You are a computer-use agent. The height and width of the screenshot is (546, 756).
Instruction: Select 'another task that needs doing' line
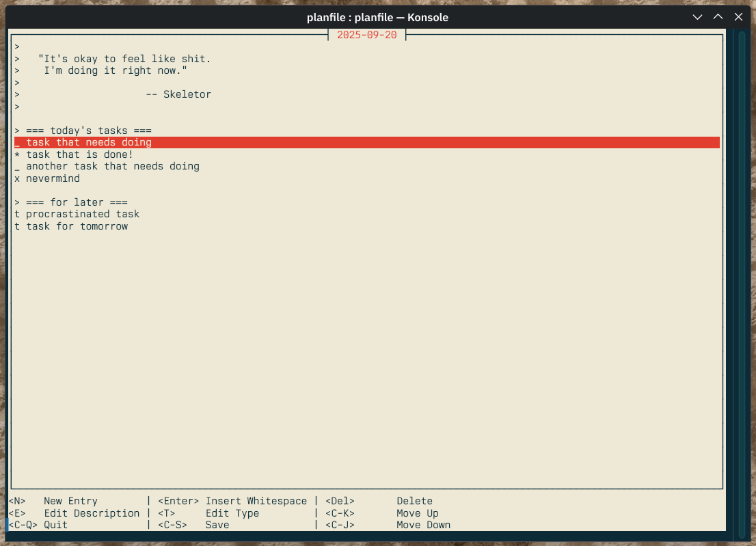click(112, 166)
